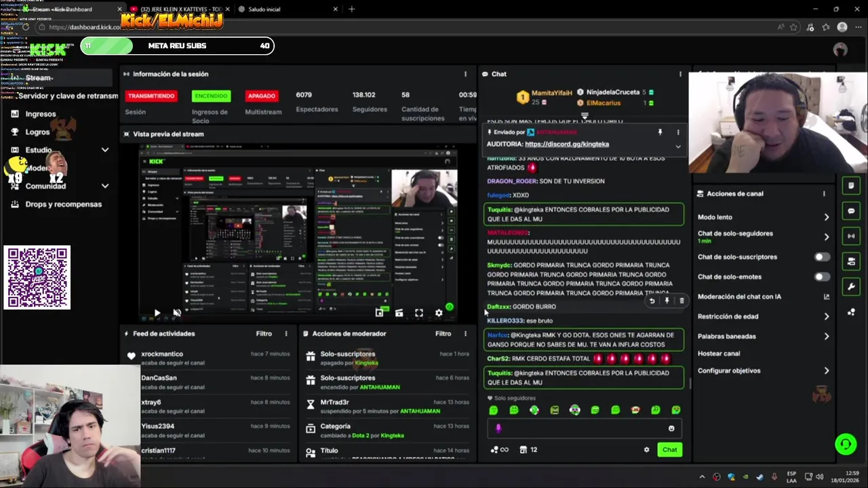Image resolution: width=868 pixels, height=488 pixels.
Task: Click green-outlined document icon in right sidebar
Action: 851,186
